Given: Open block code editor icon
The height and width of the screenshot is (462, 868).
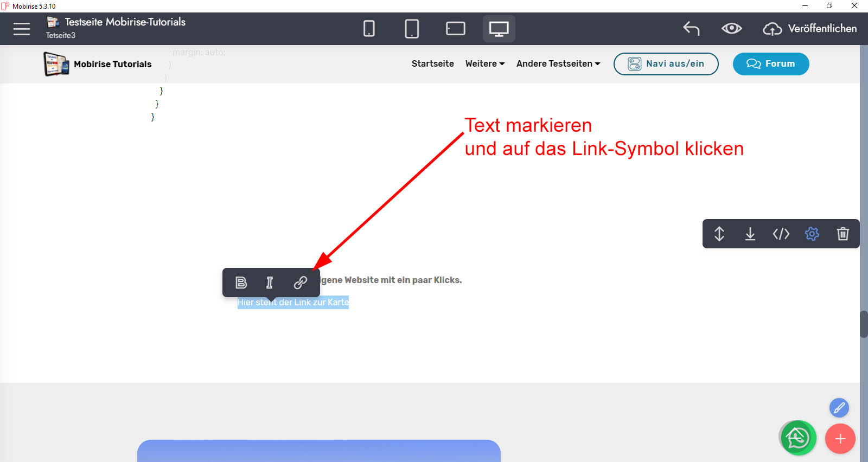Looking at the screenshot, I should [x=781, y=234].
